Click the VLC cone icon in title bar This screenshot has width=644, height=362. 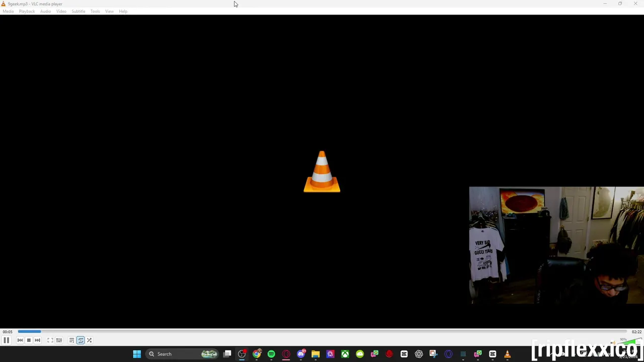tap(3, 4)
